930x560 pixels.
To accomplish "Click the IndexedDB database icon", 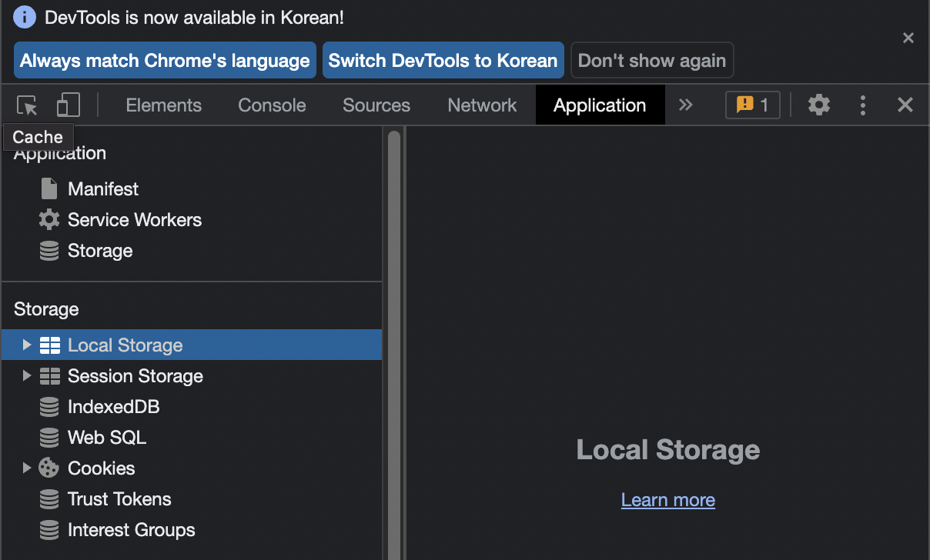I will [x=48, y=406].
